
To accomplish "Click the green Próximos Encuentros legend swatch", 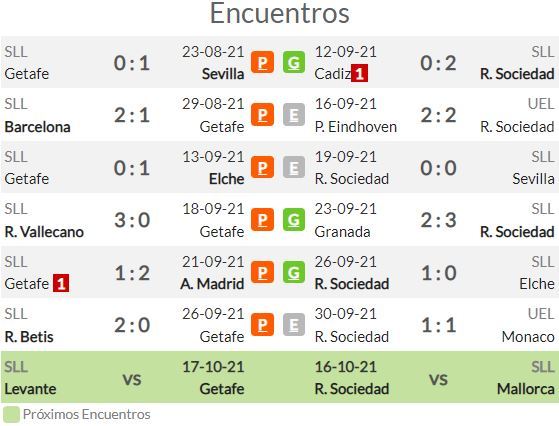I will point(11,415).
